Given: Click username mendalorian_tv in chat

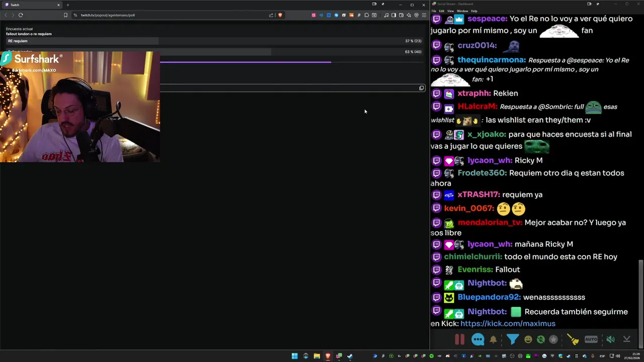Looking at the screenshot, I should click(490, 222).
